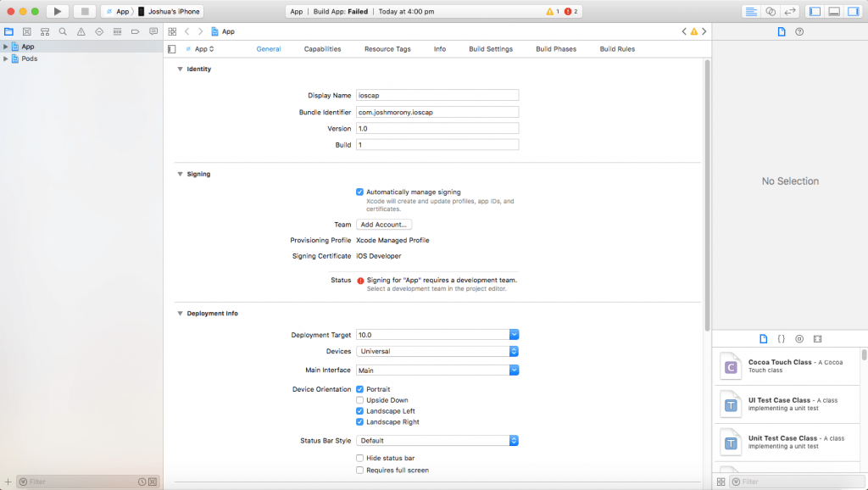This screenshot has height=490, width=868.
Task: Click the Add Account… team button
Action: coord(384,225)
